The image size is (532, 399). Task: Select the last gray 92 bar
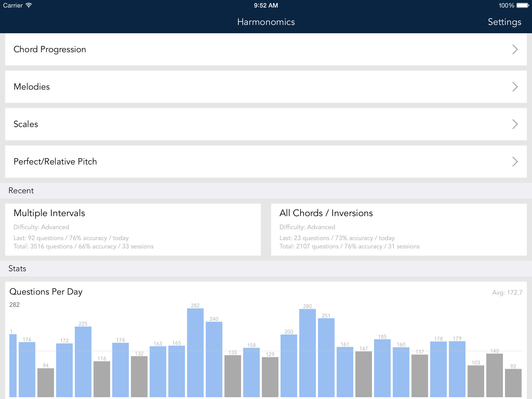pyautogui.click(x=513, y=383)
